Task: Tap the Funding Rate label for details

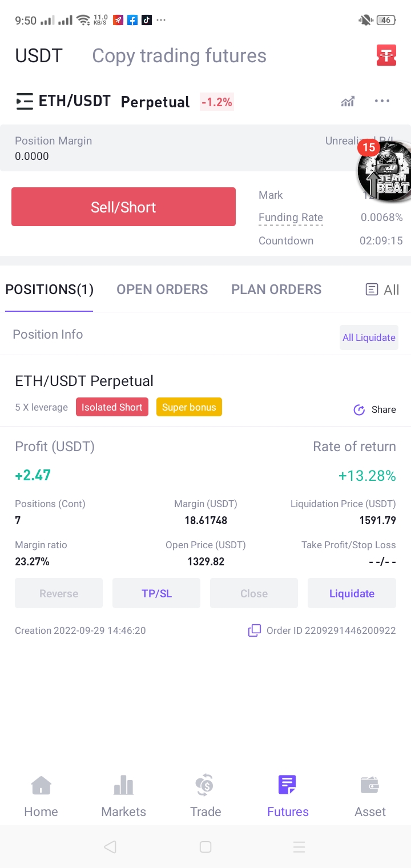Action: (291, 218)
